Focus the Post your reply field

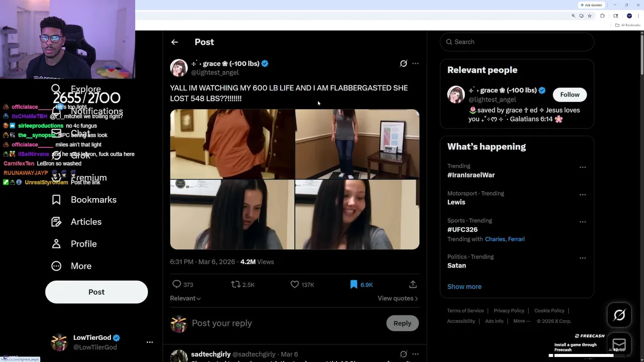pos(286,323)
